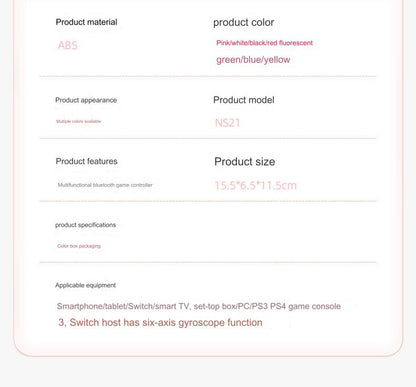Click the Product model heading

[x=244, y=100]
